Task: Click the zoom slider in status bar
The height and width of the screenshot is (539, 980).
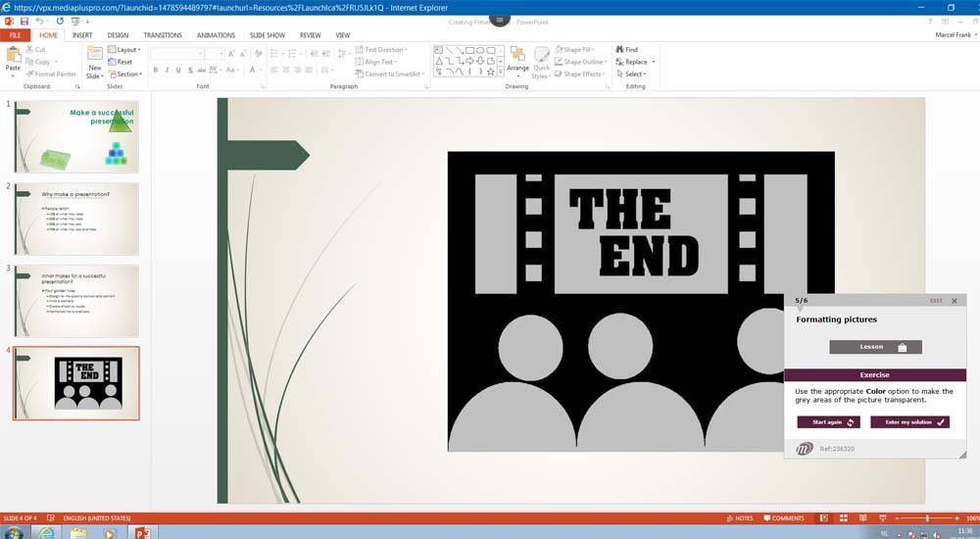Action: click(x=927, y=517)
